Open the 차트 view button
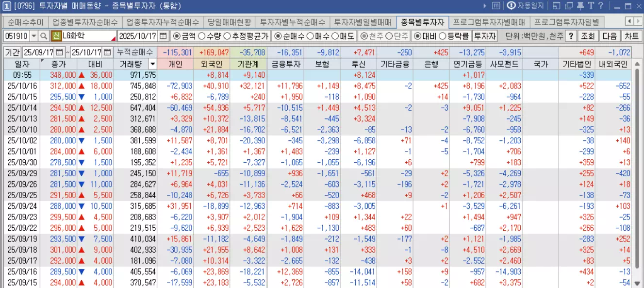Image resolution: width=644 pixels, height=288 pixels. (632, 35)
